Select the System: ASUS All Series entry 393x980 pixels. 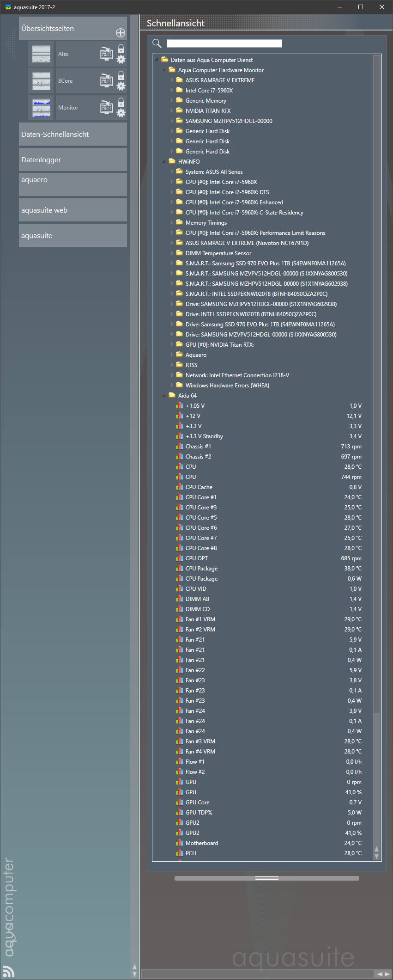tap(214, 171)
